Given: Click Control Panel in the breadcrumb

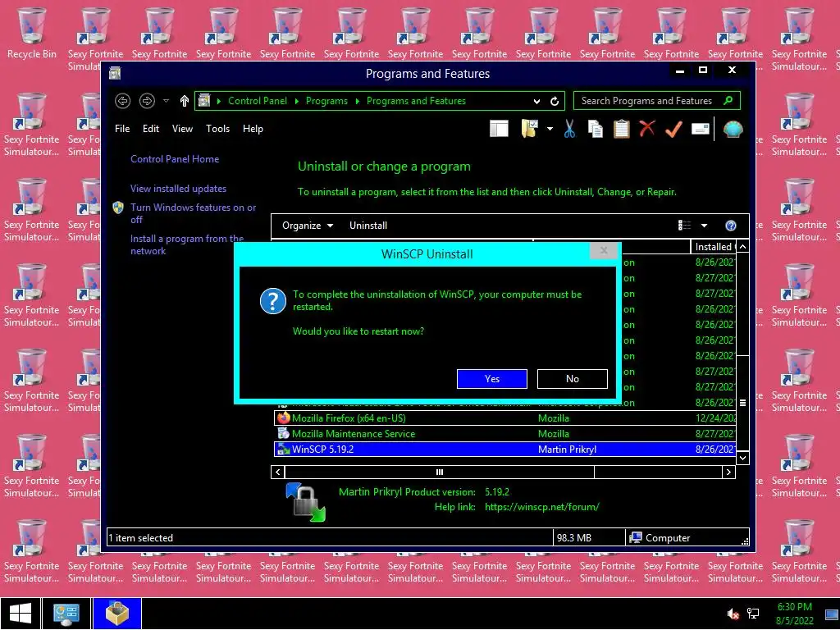Looking at the screenshot, I should 258,101.
